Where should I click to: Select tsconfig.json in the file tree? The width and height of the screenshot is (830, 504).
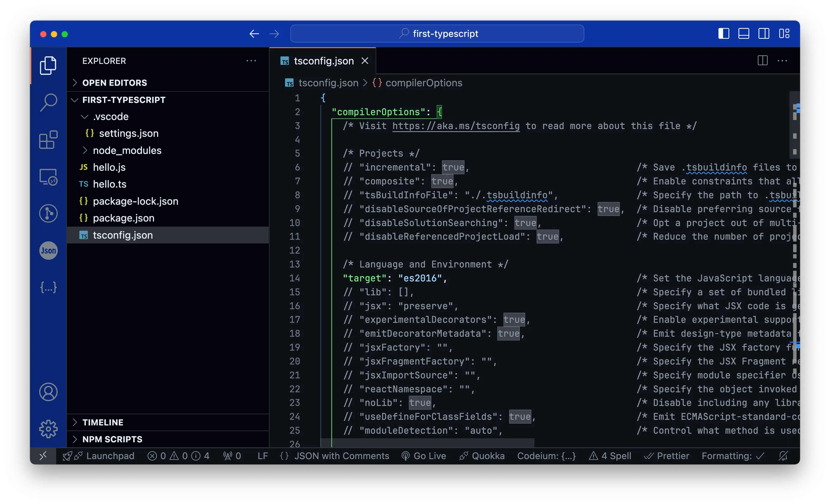pos(168,235)
